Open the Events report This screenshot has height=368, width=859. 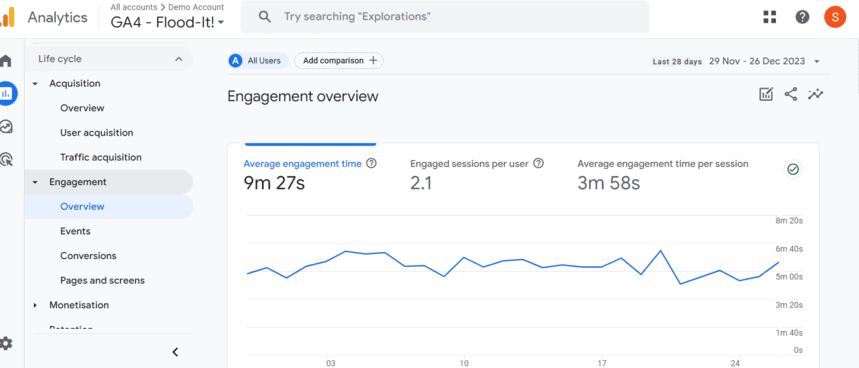pos(75,231)
